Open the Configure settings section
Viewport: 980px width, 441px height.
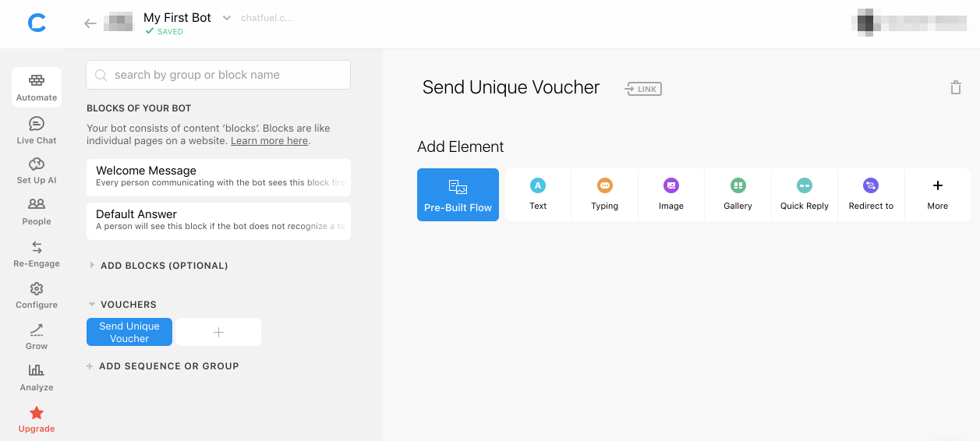point(37,295)
